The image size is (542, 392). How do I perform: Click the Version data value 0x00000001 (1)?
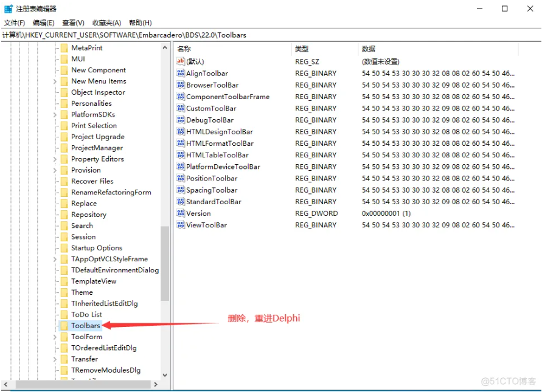click(x=386, y=213)
